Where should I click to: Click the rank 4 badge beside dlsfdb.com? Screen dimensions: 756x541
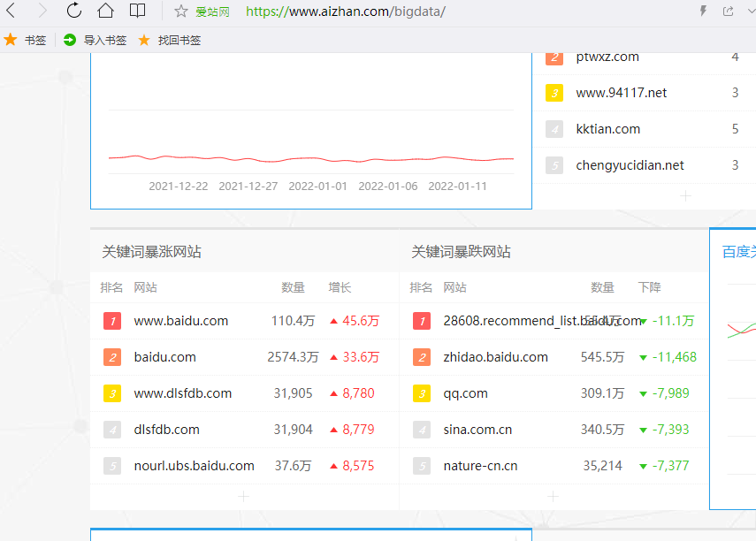(x=112, y=430)
